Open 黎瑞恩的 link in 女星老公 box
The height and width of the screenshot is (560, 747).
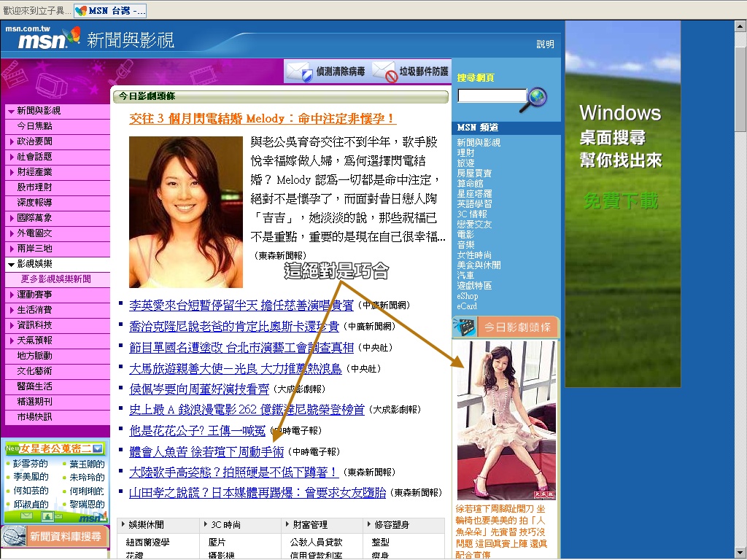[x=87, y=505]
